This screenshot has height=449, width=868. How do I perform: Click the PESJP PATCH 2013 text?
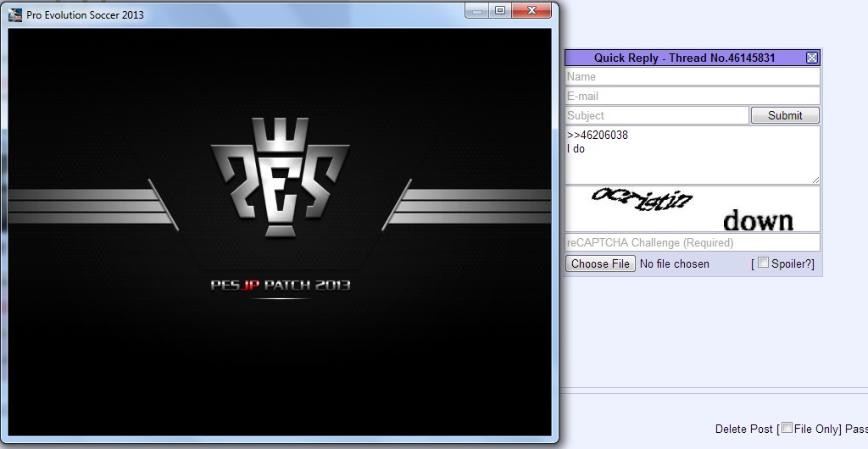[281, 285]
